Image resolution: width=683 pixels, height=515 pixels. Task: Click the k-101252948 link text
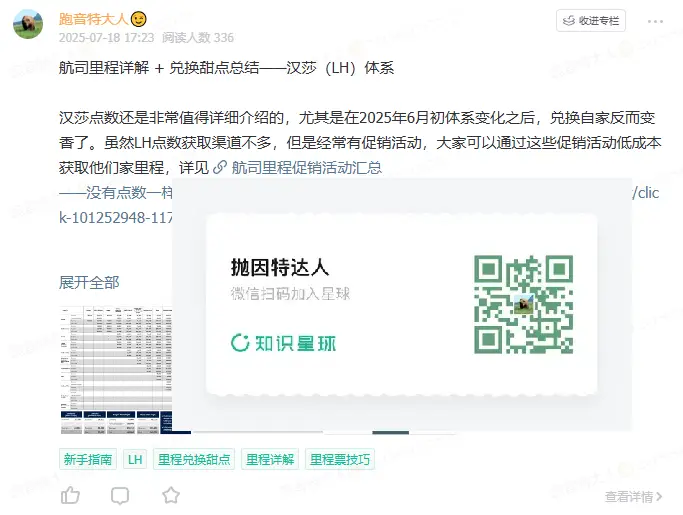[115, 217]
